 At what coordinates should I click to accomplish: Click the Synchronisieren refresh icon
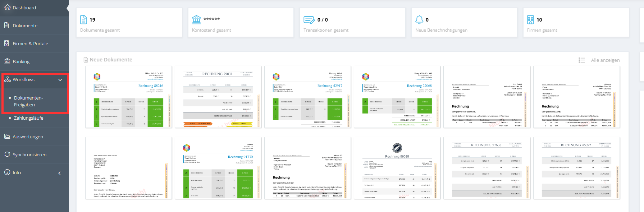[x=7, y=154]
